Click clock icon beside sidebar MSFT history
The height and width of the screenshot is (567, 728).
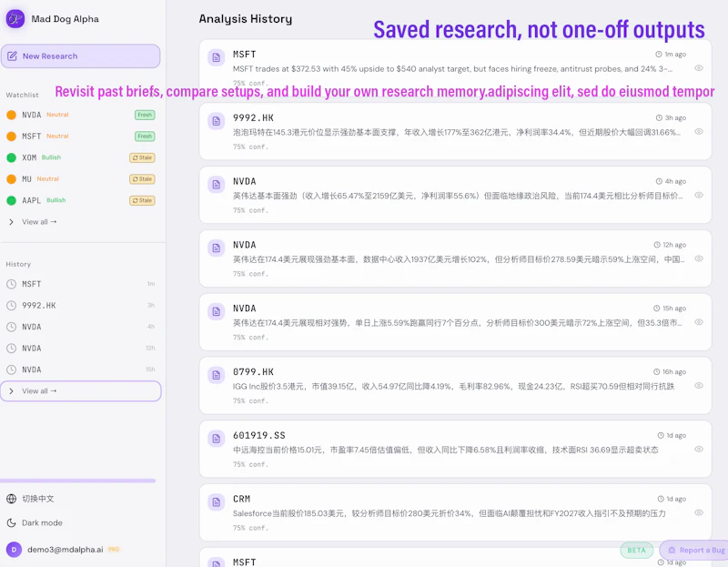click(11, 284)
